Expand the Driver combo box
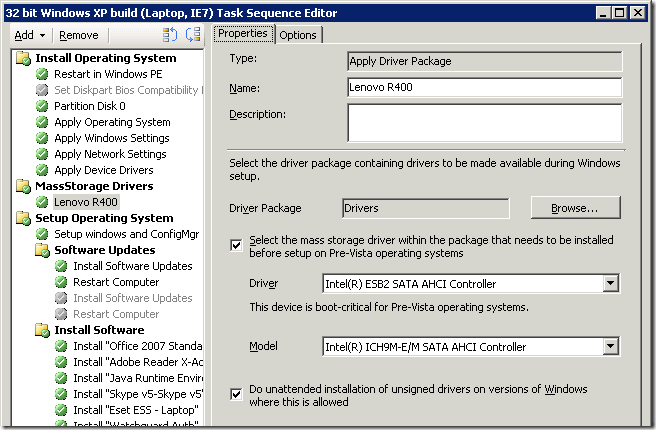This screenshot has height=430, width=656. (x=610, y=284)
